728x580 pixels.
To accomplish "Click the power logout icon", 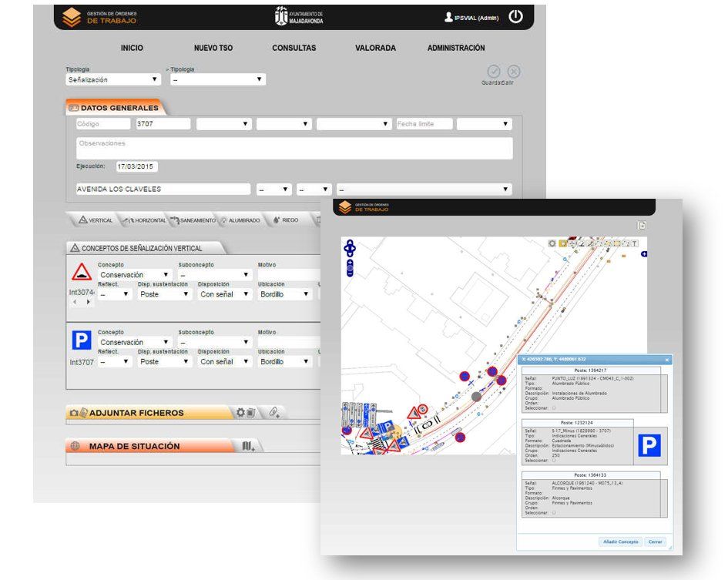I will 515,17.
